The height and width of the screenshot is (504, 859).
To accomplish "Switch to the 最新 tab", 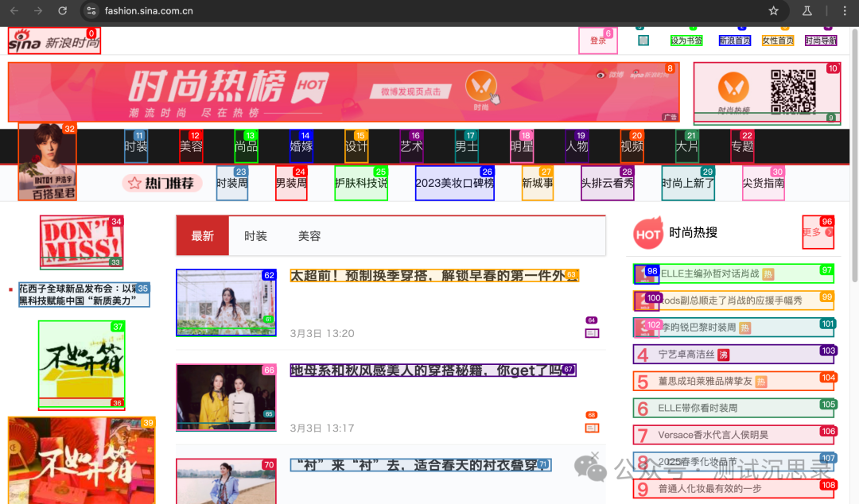I will coord(202,236).
